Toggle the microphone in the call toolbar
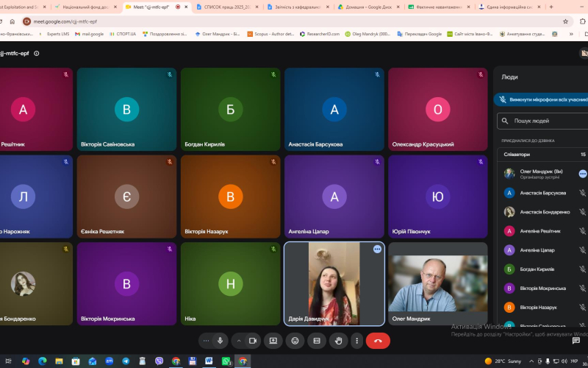The height and width of the screenshot is (368, 588). pyautogui.click(x=220, y=341)
